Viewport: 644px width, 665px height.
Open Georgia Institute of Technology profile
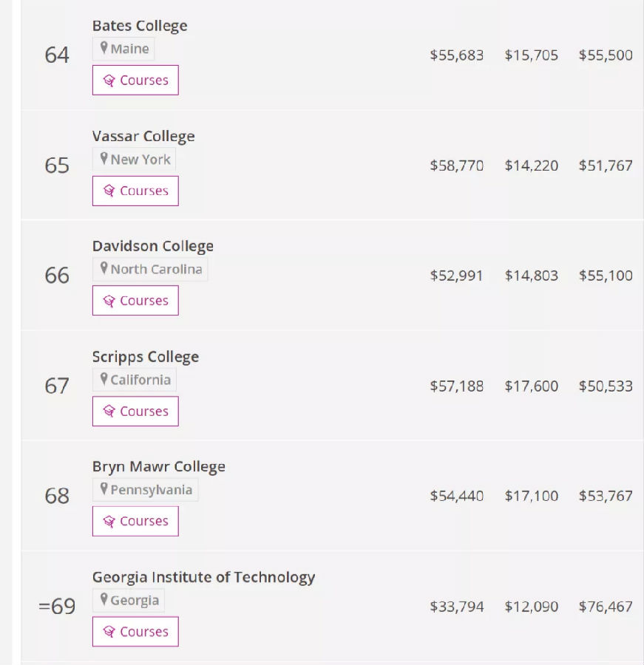point(204,577)
